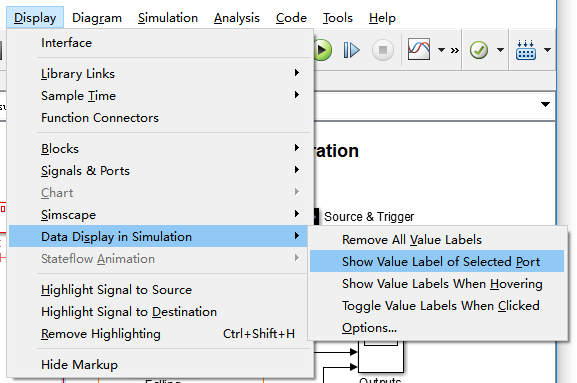Click the Step Forward icon
Image resolution: width=577 pixels, height=383 pixels.
pyautogui.click(x=351, y=50)
